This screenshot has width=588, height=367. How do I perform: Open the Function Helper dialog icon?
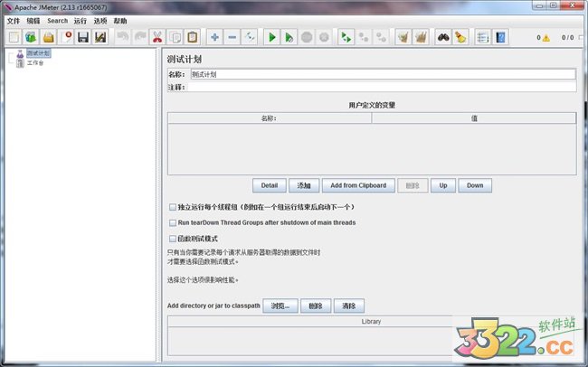click(x=483, y=37)
